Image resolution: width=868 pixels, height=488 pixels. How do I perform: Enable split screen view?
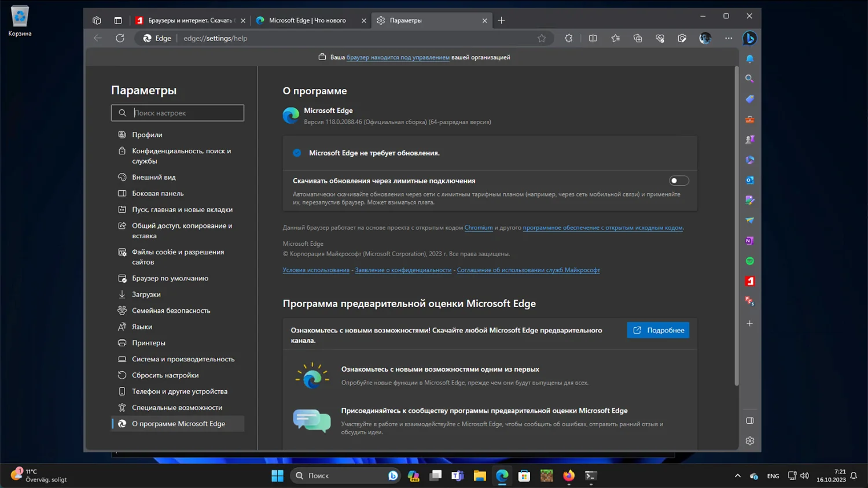[593, 38]
